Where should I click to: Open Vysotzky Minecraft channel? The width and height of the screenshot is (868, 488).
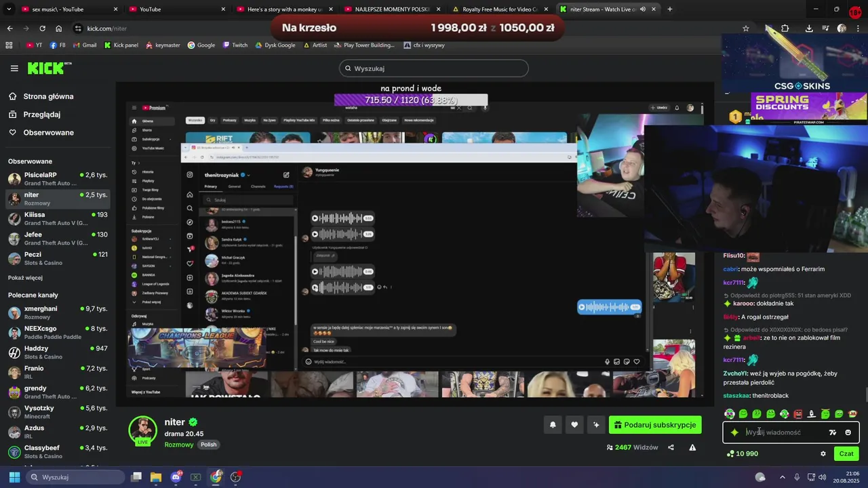coord(58,412)
